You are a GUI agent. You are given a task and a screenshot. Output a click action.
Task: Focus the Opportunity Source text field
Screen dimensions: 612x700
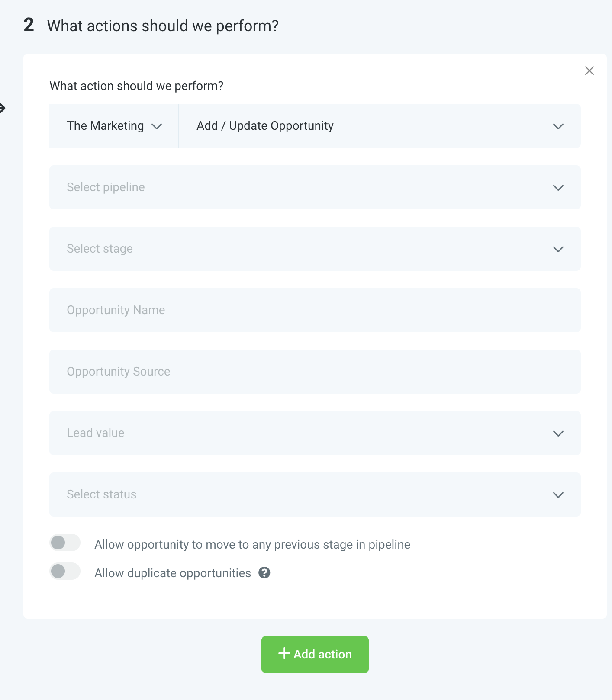click(314, 372)
